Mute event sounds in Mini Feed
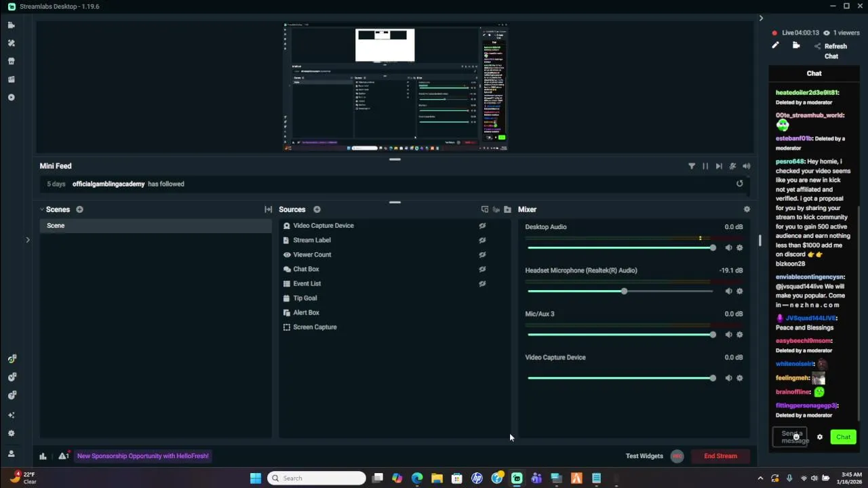Screen dimensions: 868x488 (x=746, y=166)
